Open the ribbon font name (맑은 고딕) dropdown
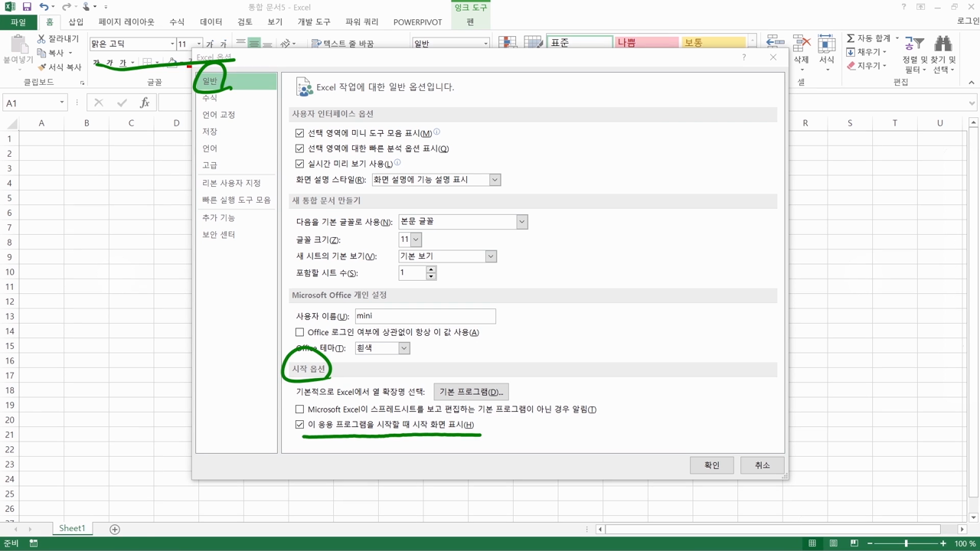 (171, 44)
